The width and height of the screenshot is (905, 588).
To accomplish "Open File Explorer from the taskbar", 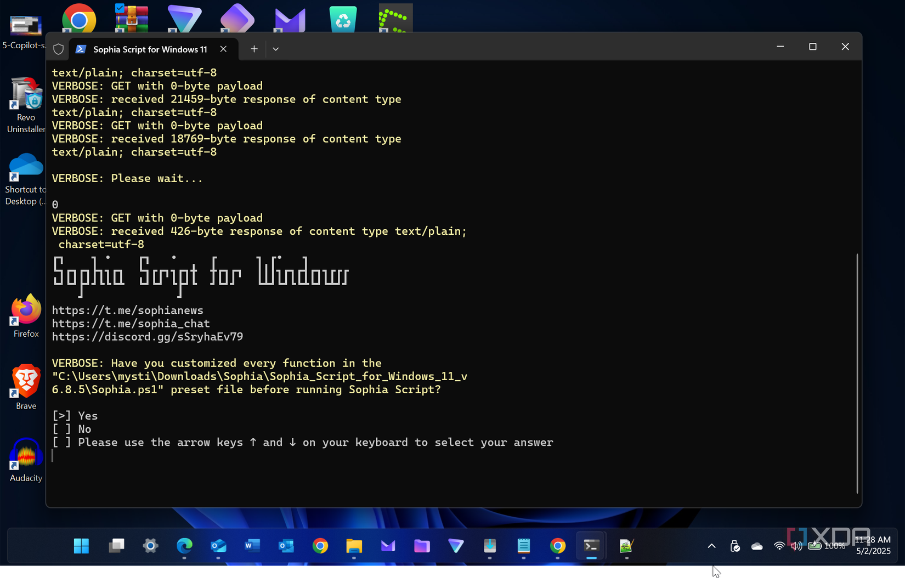I will pyautogui.click(x=354, y=546).
